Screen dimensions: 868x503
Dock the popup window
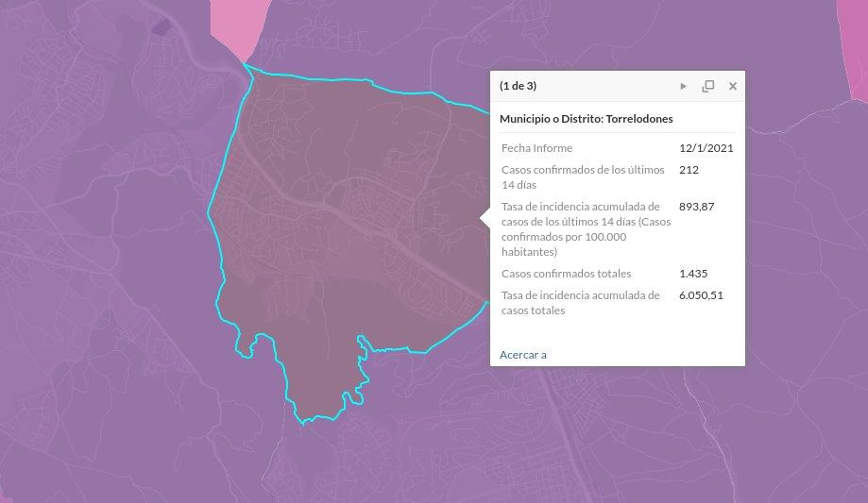pos(708,86)
